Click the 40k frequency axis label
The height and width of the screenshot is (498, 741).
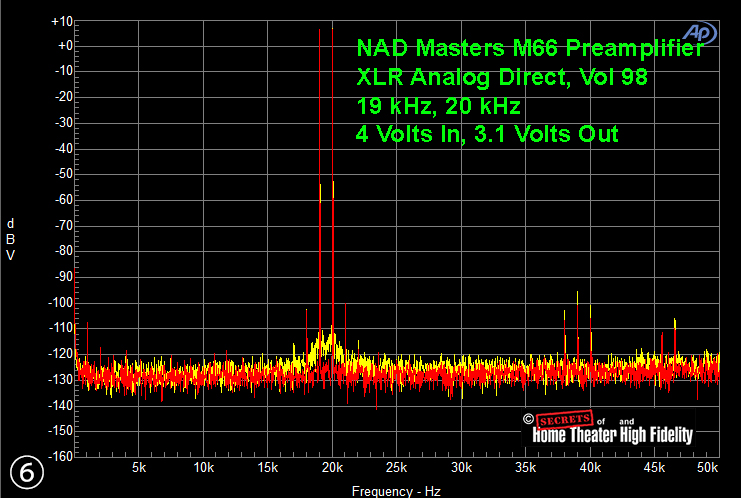590,468
